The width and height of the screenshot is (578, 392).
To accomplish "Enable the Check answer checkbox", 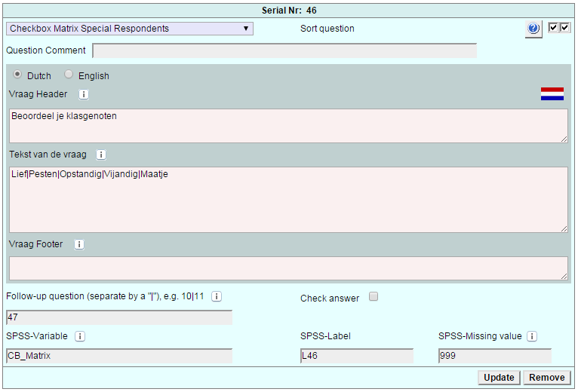I will [373, 297].
